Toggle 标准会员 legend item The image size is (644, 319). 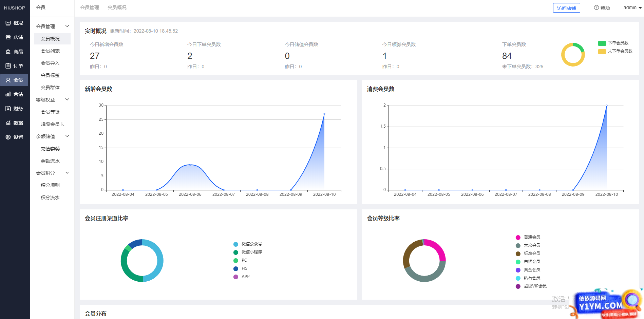point(528,254)
